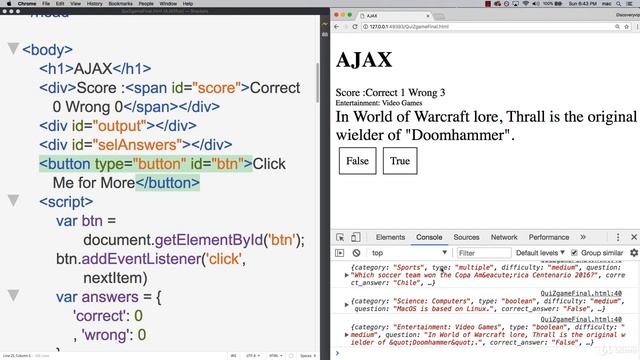Open the last QuiZgameFinal.html:40 source link
The image size is (640, 360).
click(x=581, y=319)
